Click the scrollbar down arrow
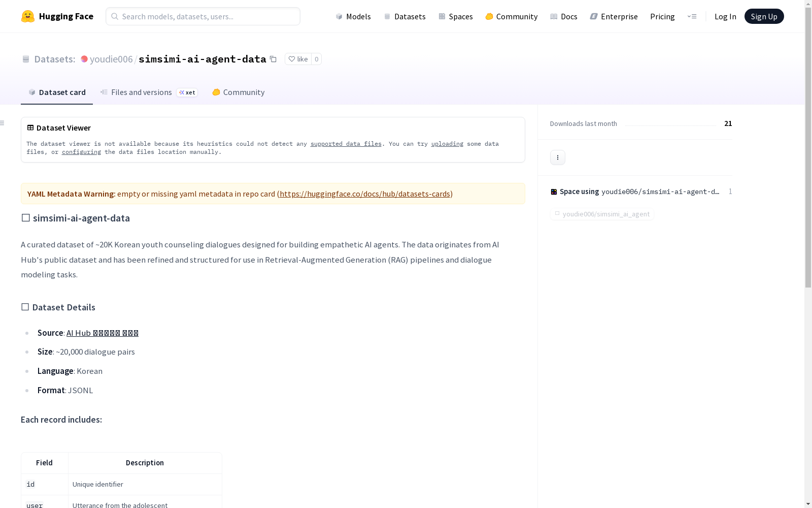The image size is (812, 508). pos(808,504)
